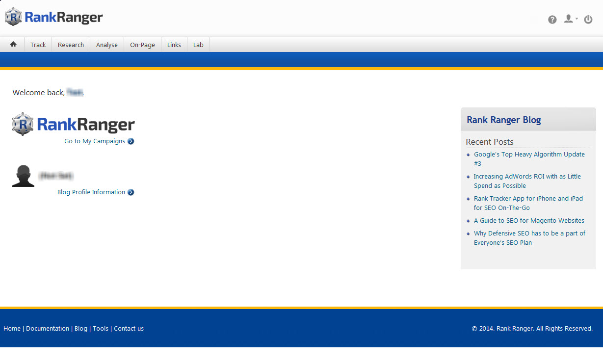The width and height of the screenshot is (603, 364).
Task: Open the Lab menu
Action: pyautogui.click(x=198, y=45)
